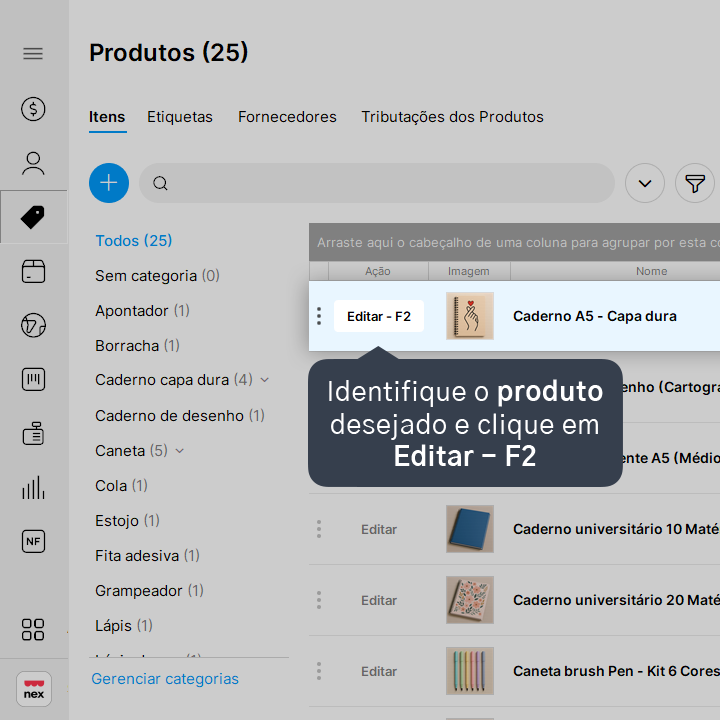Click the Imagem column header
The image size is (720, 720).
click(469, 271)
